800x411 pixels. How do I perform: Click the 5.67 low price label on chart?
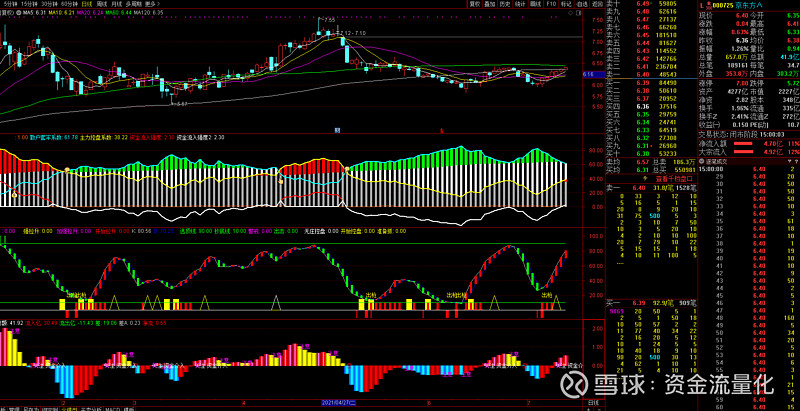[x=180, y=104]
